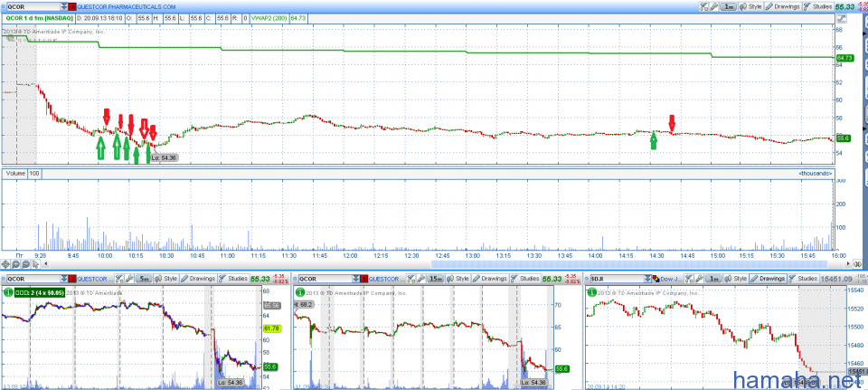Open Drawings menu on the 15m chart
868x390 pixels.
pyautogui.click(x=490, y=279)
